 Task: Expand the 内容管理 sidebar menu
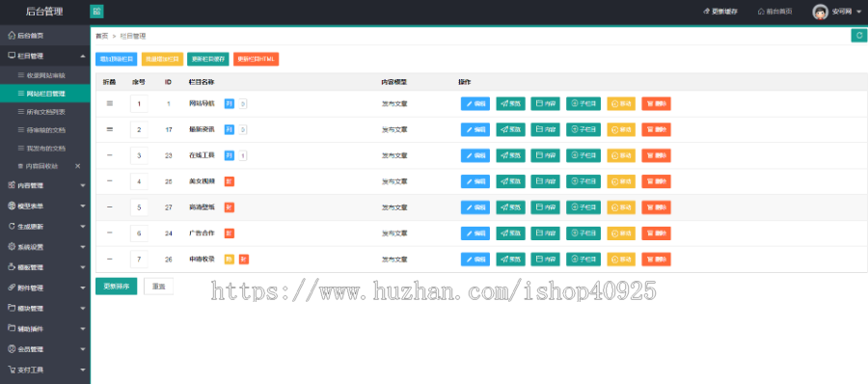(x=44, y=185)
